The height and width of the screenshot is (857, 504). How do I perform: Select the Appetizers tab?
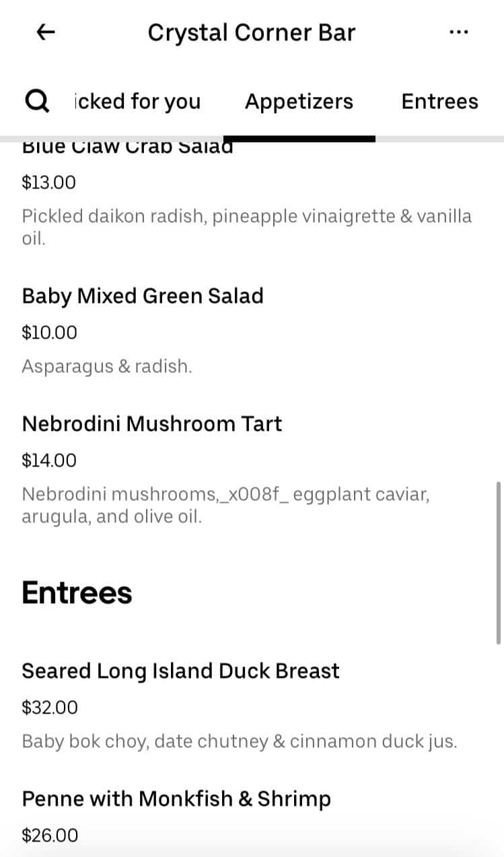(299, 101)
